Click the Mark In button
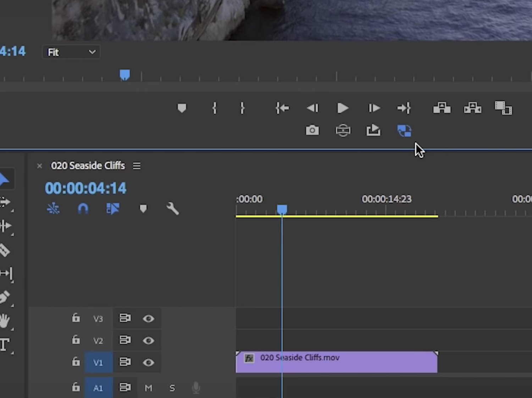This screenshot has height=398, width=532. (x=214, y=108)
